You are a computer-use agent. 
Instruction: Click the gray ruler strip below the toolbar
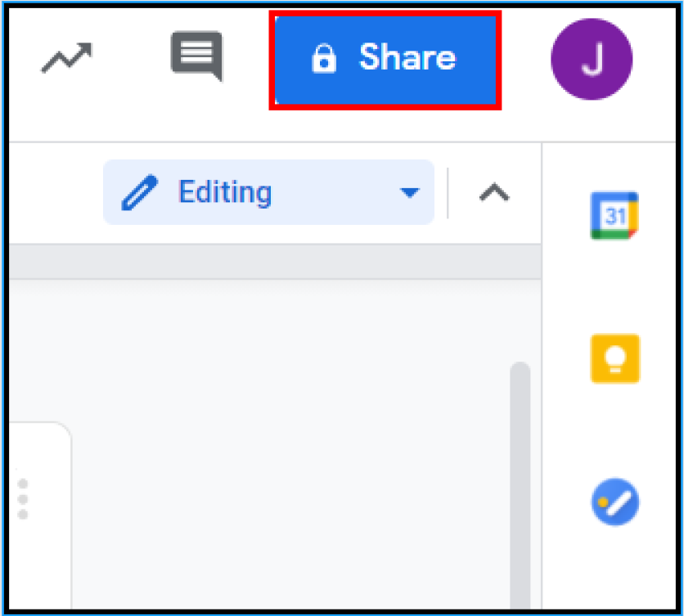[x=270, y=261]
